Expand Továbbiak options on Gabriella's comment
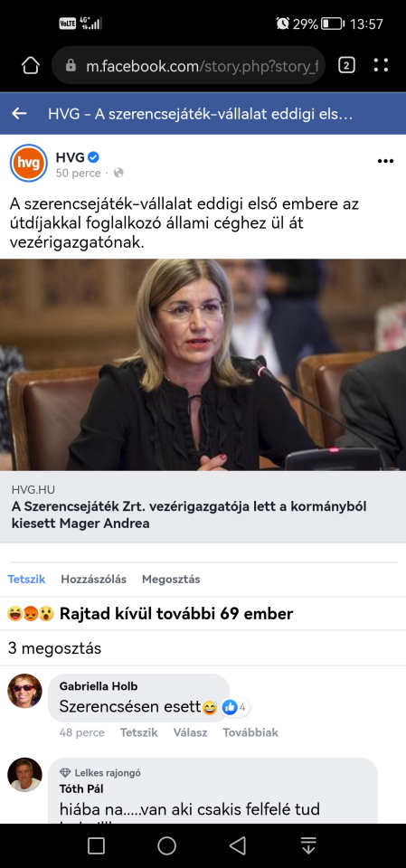The height and width of the screenshot is (868, 406). tap(250, 732)
